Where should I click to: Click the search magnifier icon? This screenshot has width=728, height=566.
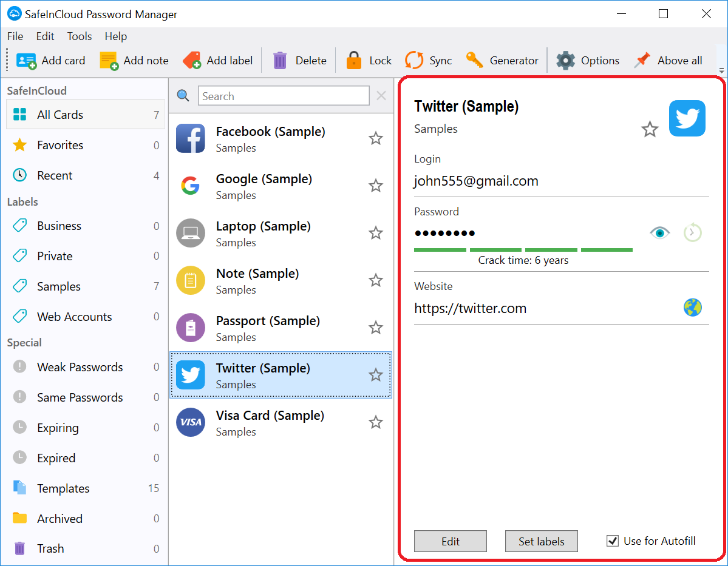click(x=183, y=96)
